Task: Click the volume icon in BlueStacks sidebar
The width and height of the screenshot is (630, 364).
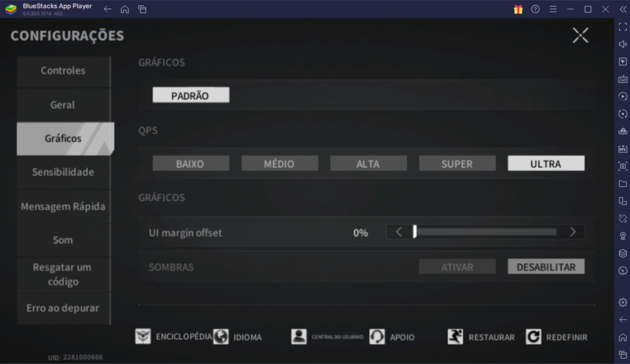Action: click(x=622, y=44)
